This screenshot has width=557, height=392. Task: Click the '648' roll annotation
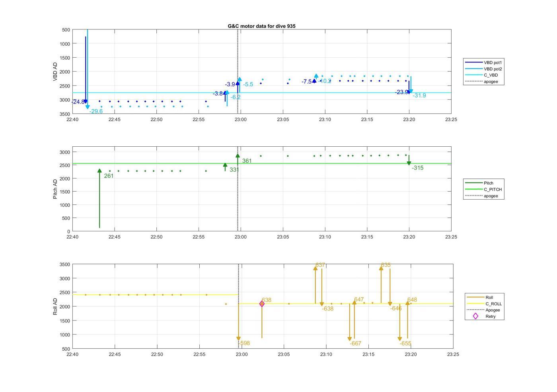pyautogui.click(x=412, y=300)
